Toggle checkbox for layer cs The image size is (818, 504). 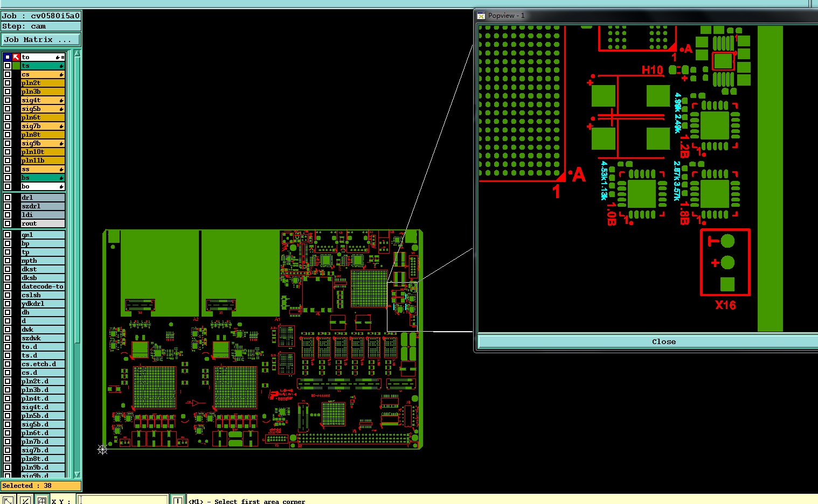(8, 74)
